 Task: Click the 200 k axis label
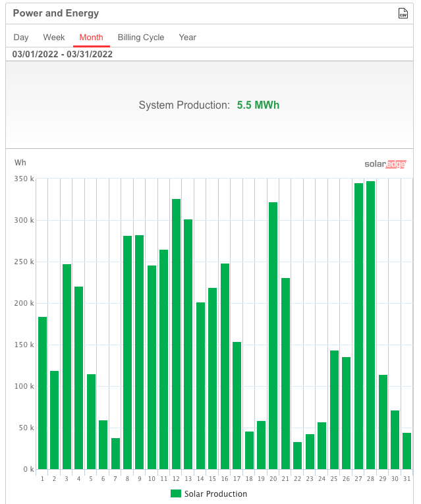[x=24, y=303]
